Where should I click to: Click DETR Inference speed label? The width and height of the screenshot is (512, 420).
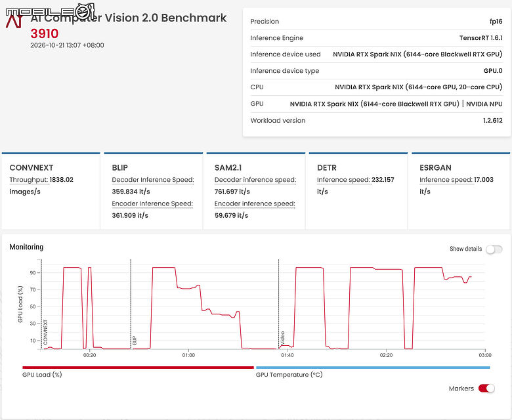[343, 180]
